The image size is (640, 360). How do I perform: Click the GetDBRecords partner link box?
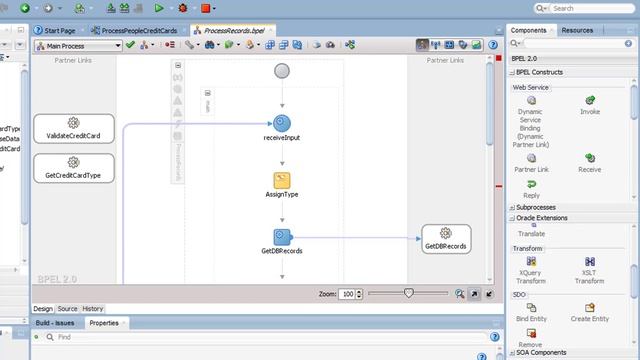click(x=446, y=239)
